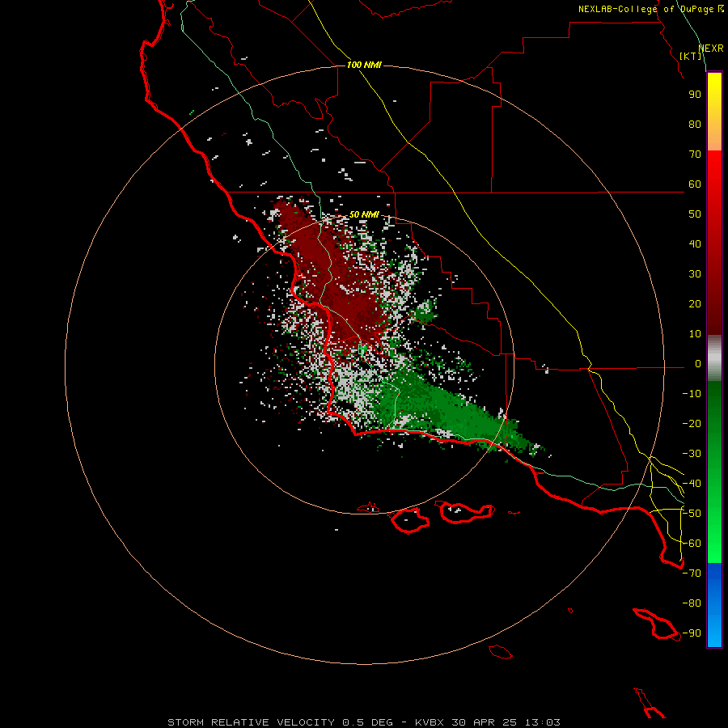This screenshot has width=728, height=728.
Task: Click the 0 knot scale label
Action: click(698, 364)
